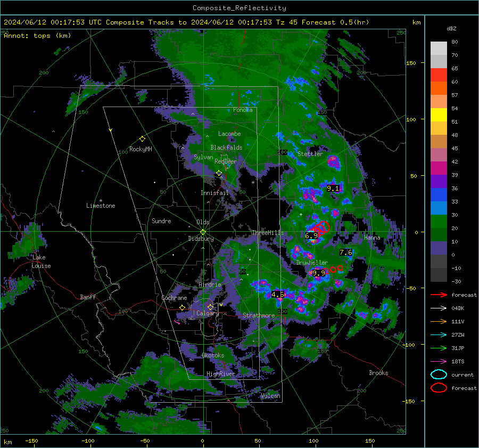This screenshot has width=479, height=448.
Task: Click the yellow diamond marker above Calgary
Action: pos(210,307)
